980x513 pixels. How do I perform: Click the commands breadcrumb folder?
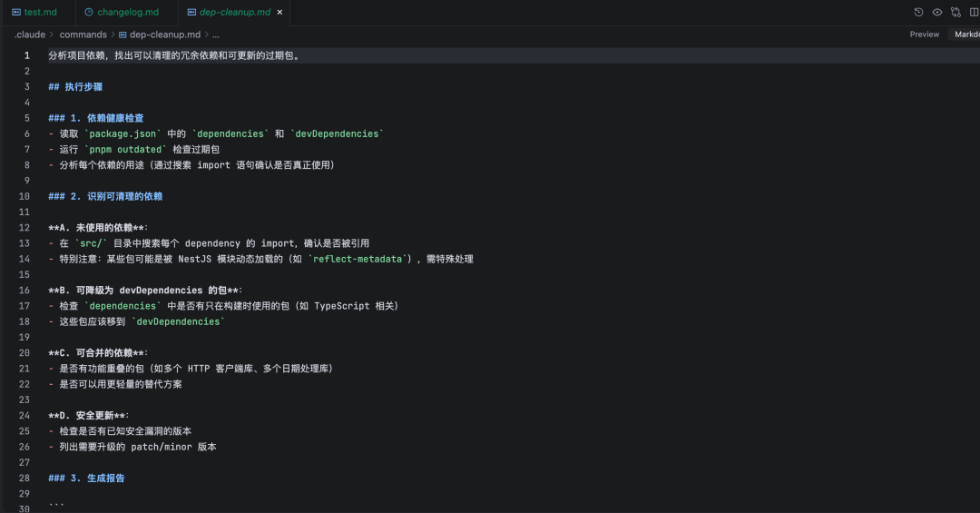point(83,35)
